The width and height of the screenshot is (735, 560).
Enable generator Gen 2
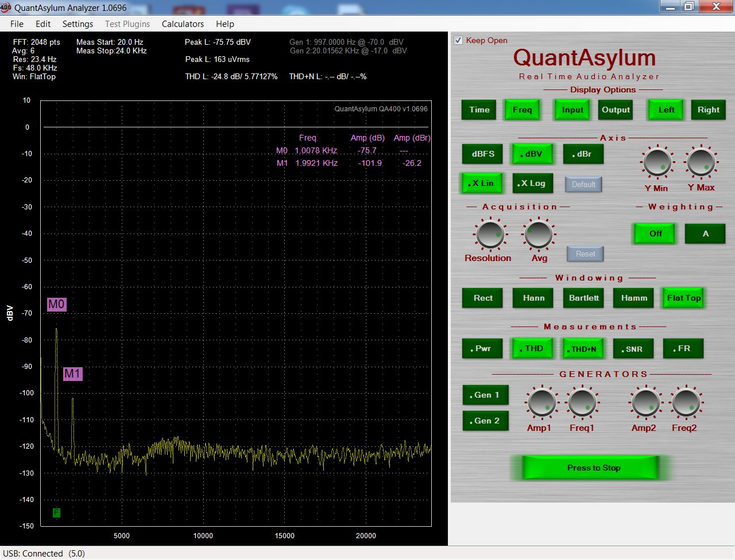486,421
